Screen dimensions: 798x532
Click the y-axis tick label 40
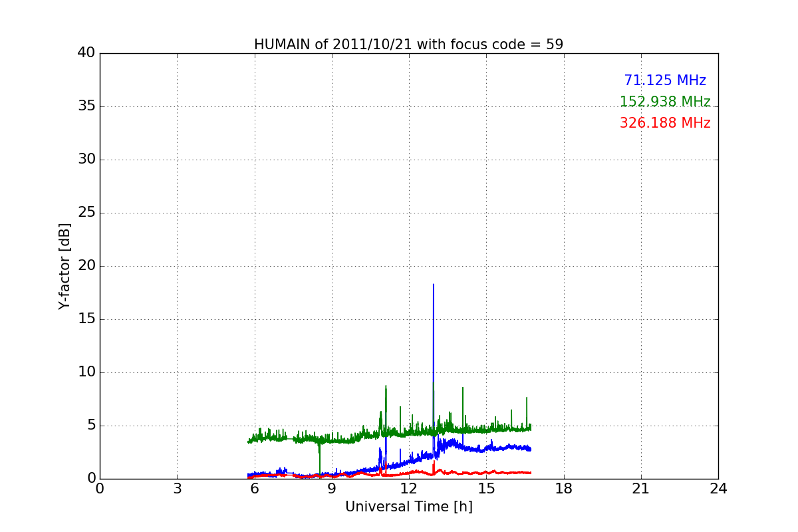tap(86, 53)
